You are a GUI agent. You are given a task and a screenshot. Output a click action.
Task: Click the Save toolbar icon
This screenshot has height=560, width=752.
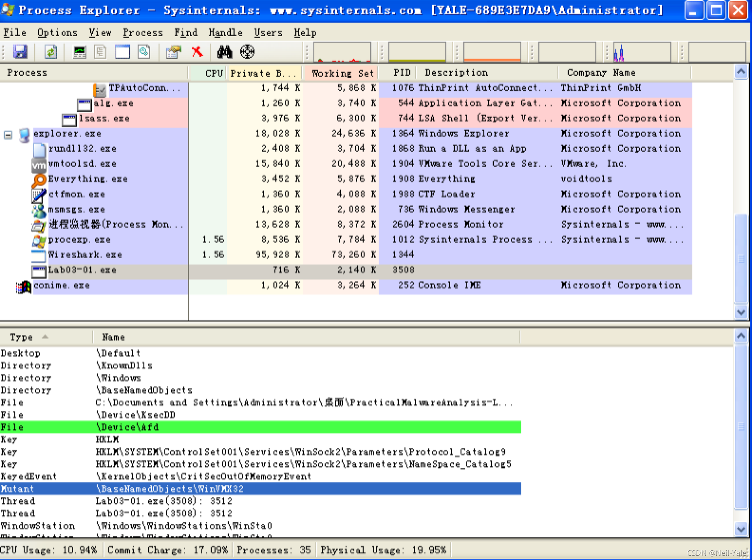tap(20, 52)
